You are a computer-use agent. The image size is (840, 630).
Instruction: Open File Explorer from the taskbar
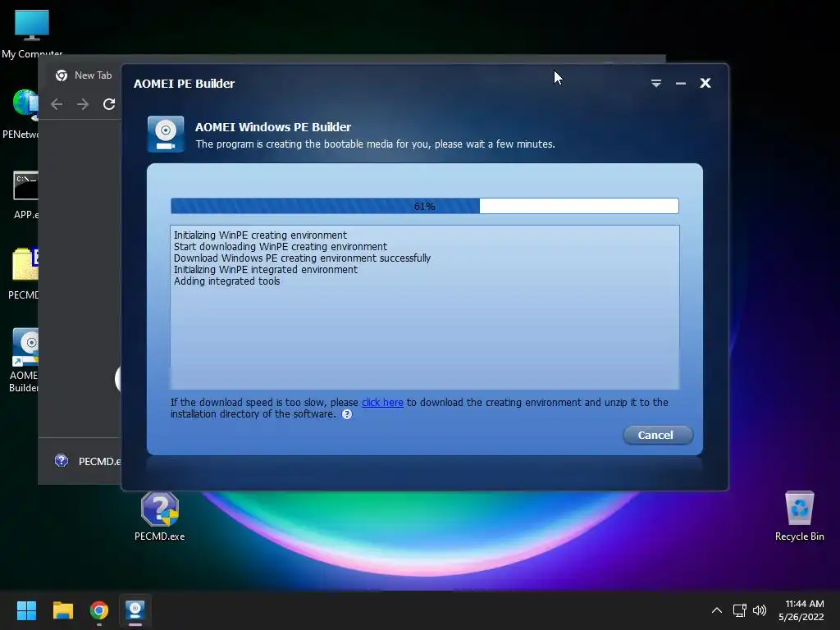pos(62,610)
